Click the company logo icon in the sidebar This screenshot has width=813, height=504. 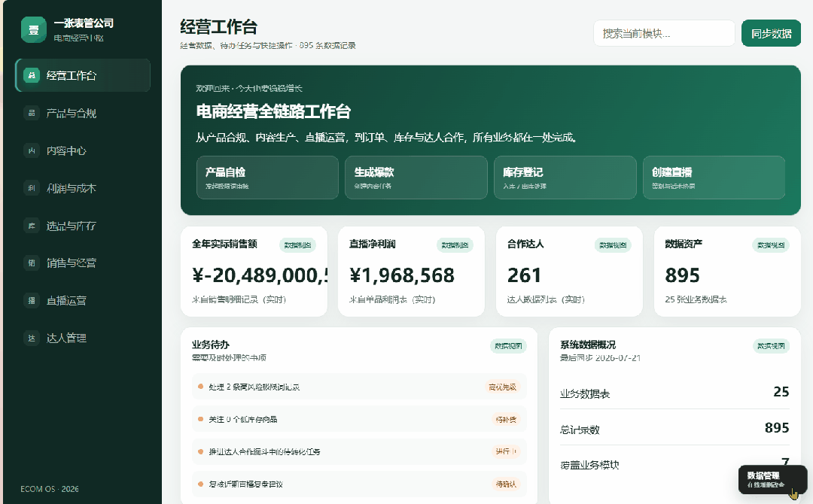34,30
